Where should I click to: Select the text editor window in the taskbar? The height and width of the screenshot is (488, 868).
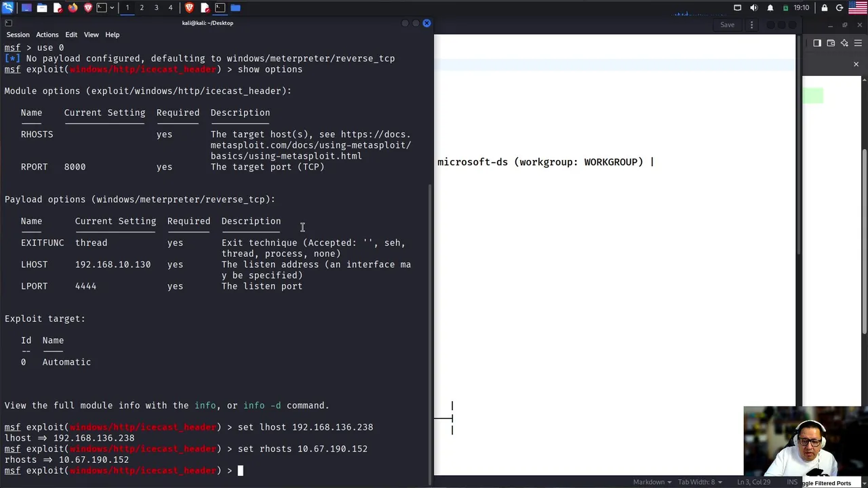point(205,7)
